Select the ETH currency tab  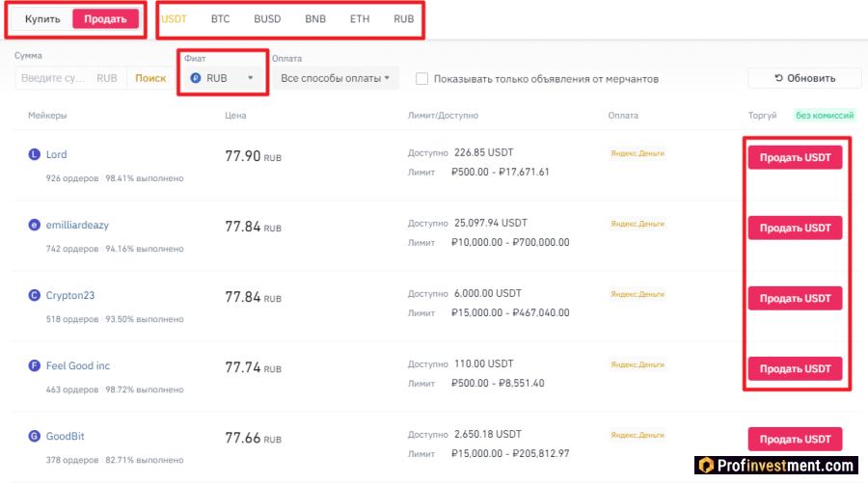click(360, 19)
